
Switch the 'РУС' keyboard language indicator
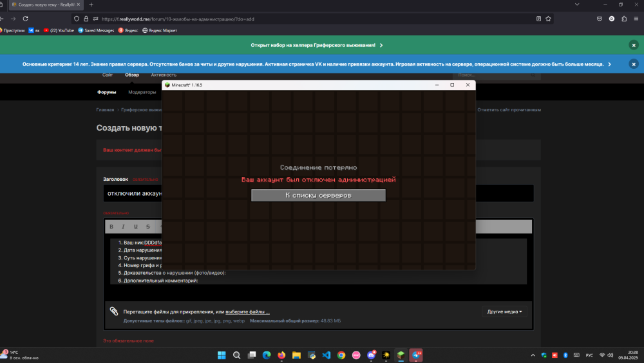point(589,355)
